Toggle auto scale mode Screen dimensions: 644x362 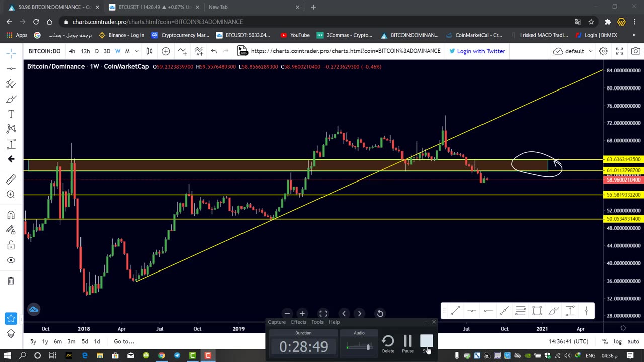point(633,342)
